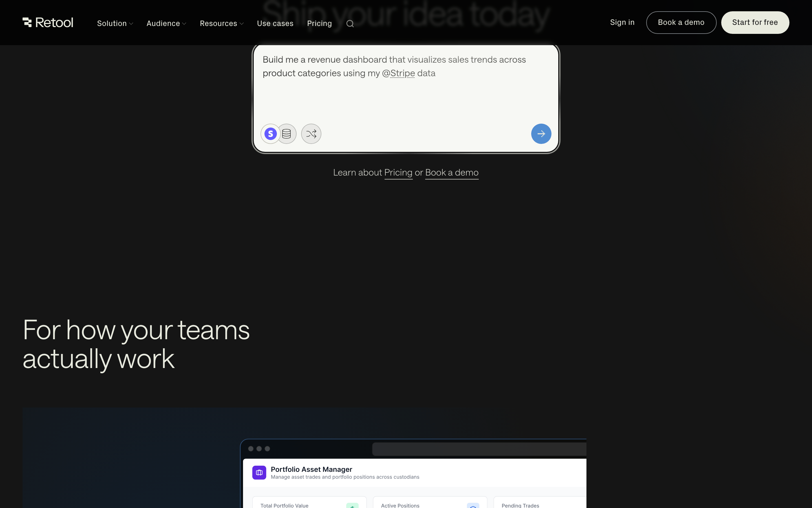This screenshot has width=812, height=508.
Task: Click 'Manage asset trades and portfolio positions' subtitle
Action: (x=345, y=477)
